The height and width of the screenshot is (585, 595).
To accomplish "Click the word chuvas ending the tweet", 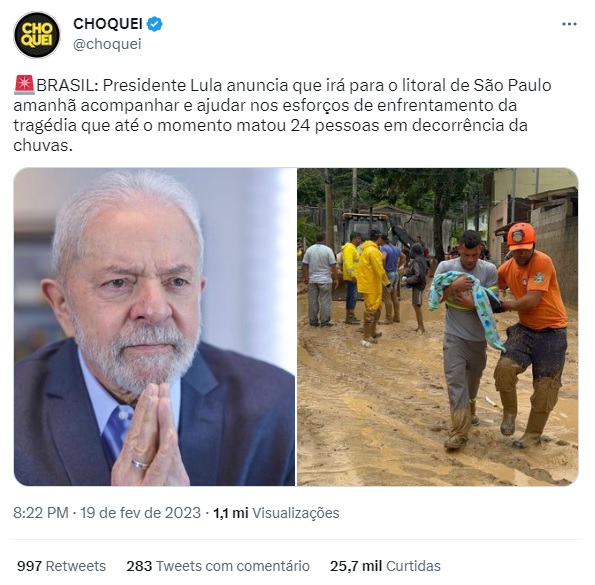I will (42, 145).
